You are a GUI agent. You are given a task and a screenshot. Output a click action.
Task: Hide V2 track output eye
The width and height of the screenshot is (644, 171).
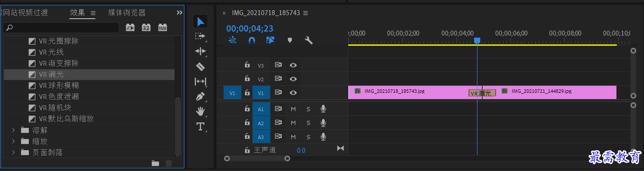(x=293, y=79)
